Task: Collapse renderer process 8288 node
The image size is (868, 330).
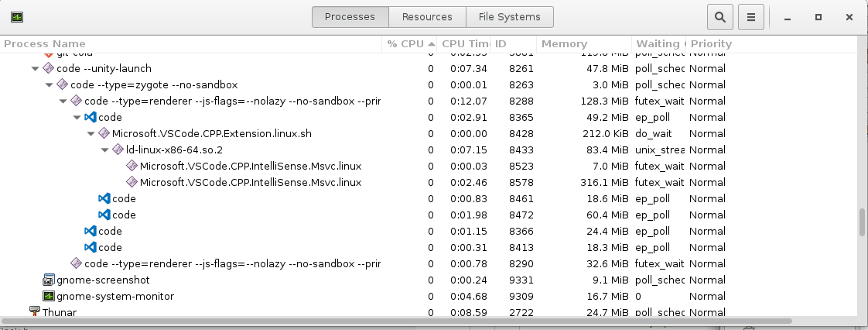Action: click(63, 101)
